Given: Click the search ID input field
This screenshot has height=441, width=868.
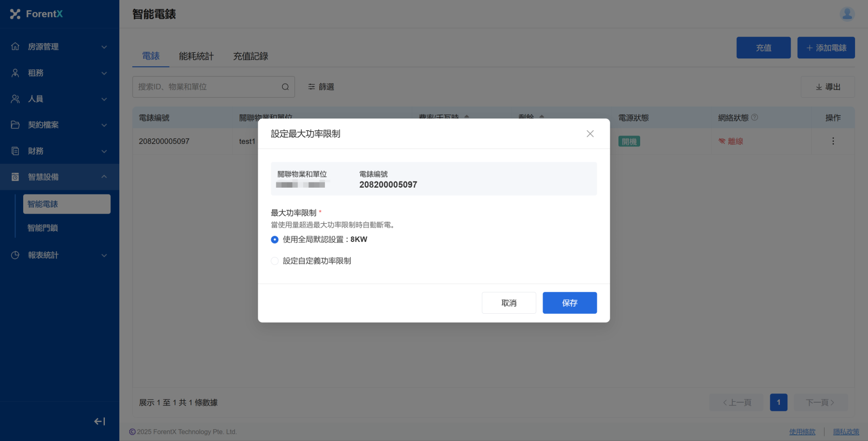Looking at the screenshot, I should click(x=206, y=87).
